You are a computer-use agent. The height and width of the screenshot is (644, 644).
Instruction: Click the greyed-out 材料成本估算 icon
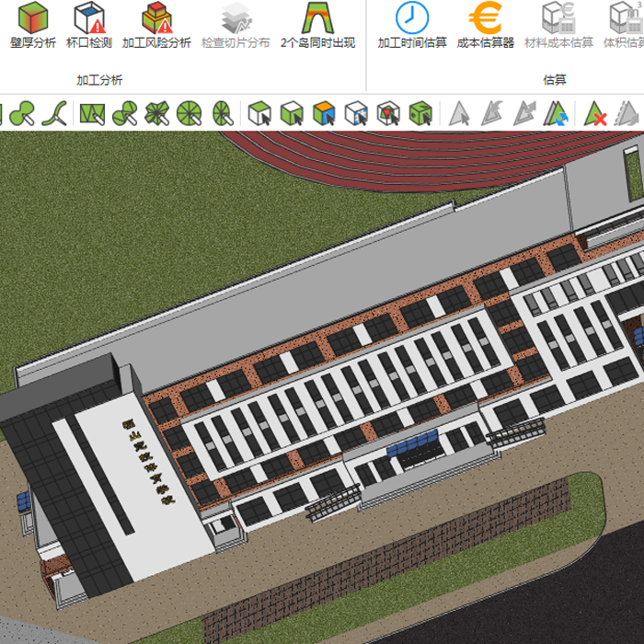click(x=558, y=18)
